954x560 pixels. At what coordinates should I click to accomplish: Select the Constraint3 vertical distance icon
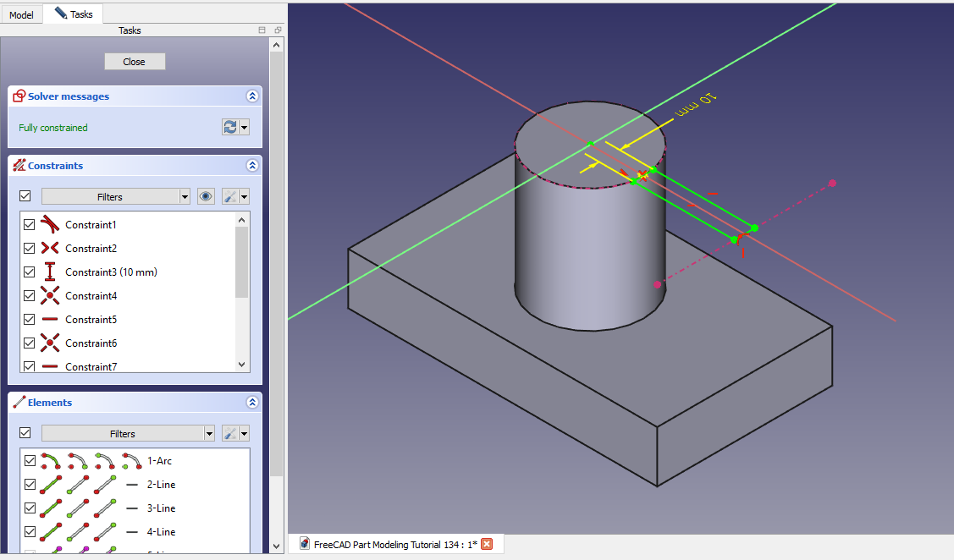coord(50,272)
